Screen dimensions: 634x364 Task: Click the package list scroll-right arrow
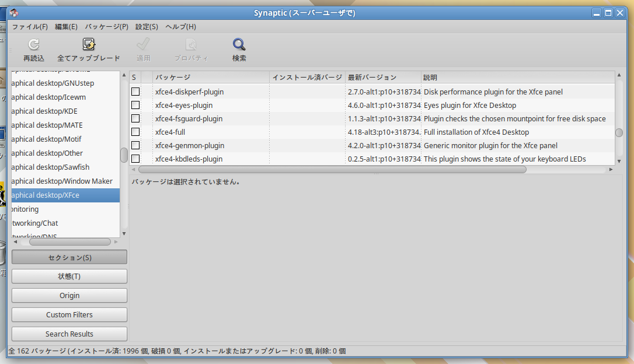[611, 170]
